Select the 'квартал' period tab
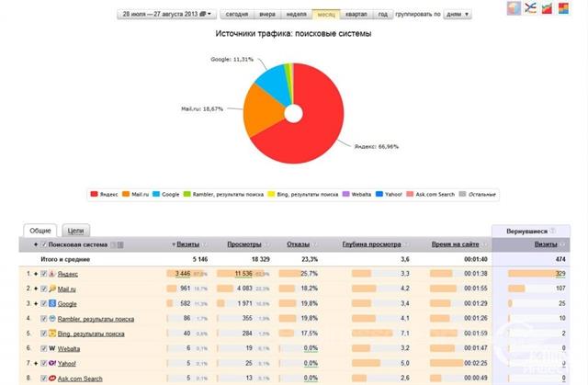The image size is (588, 385). point(356,15)
